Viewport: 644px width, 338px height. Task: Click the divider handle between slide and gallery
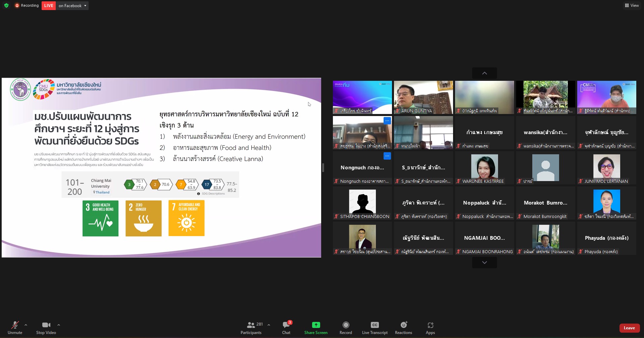coord(323,168)
